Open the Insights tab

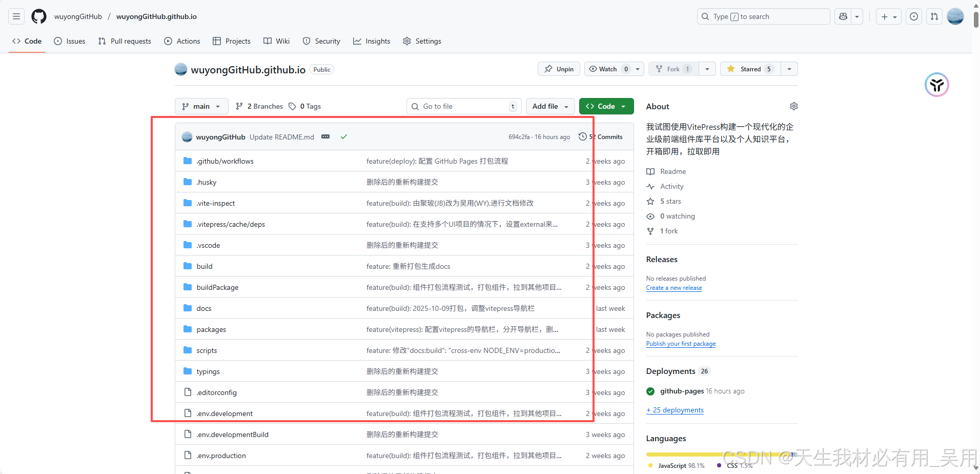[371, 41]
